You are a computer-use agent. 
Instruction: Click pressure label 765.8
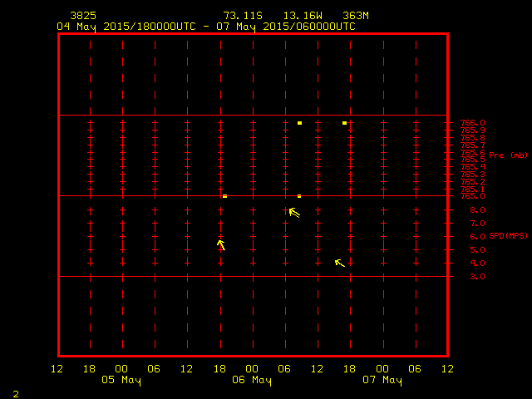click(473, 138)
